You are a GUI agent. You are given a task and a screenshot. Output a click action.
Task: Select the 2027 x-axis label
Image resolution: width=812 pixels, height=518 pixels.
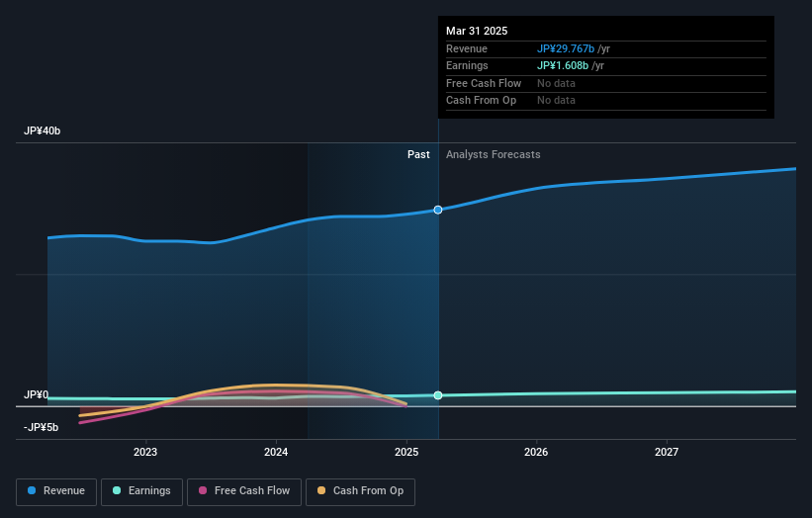667,452
